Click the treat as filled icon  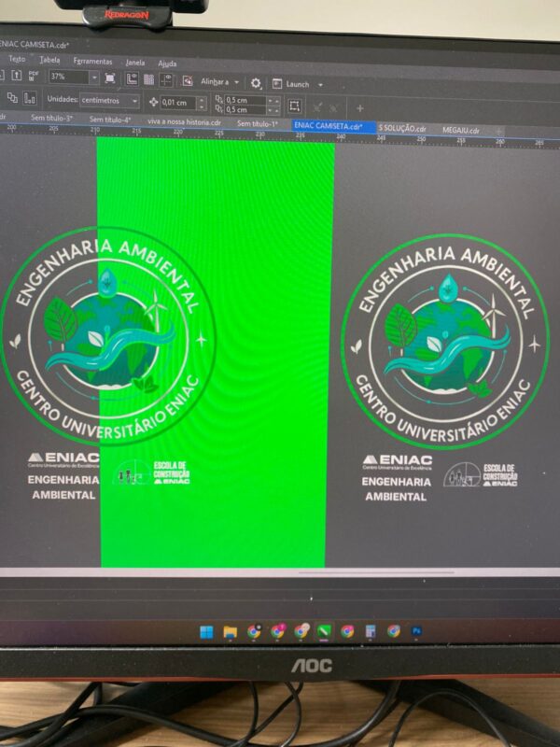(294, 106)
